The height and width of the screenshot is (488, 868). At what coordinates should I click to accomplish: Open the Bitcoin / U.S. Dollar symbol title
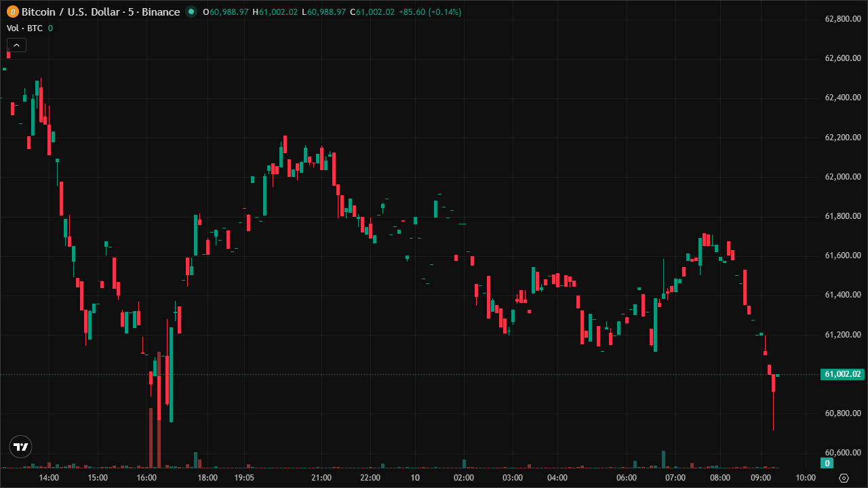101,12
